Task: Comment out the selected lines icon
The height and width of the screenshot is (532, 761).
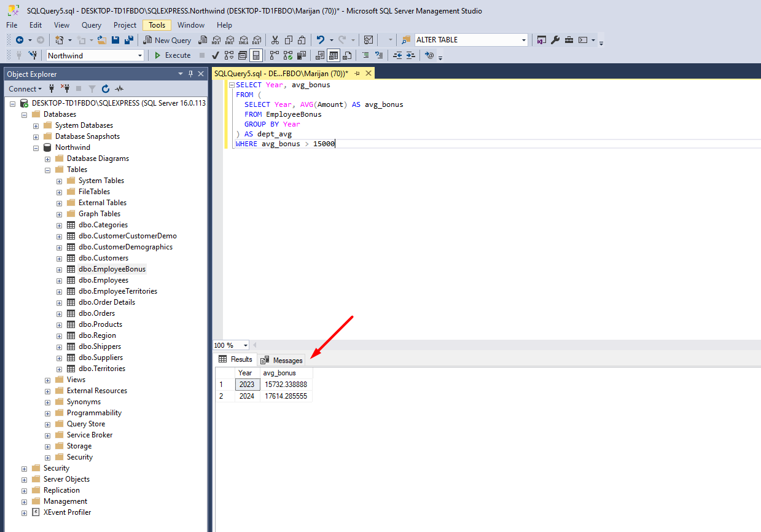Action: 365,55
